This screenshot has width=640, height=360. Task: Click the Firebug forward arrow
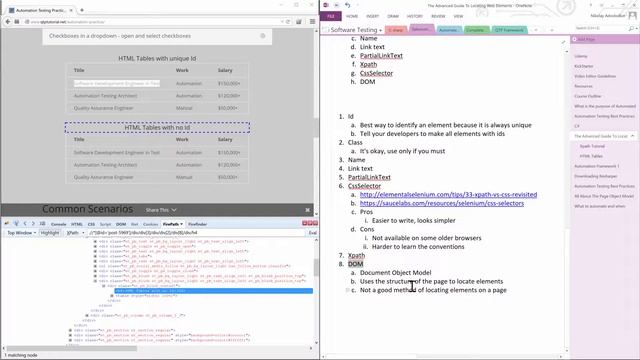[33, 224]
